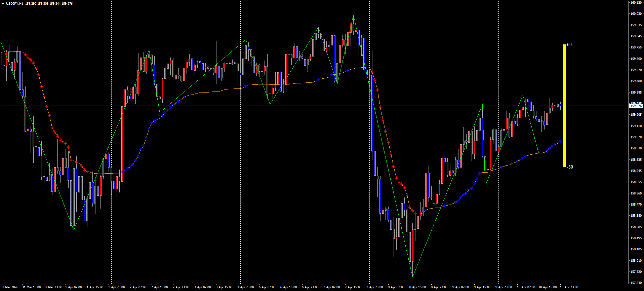Viewport: 644px width, 291px height.
Task: Click the 159.020 price axis value
Action: click(x=636, y=137)
